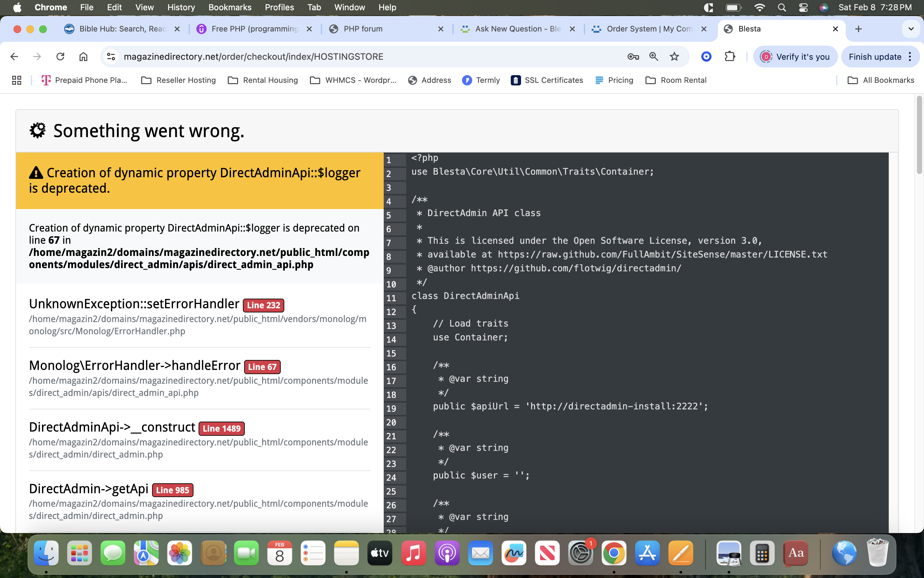Click the page vertical scrollbar
This screenshot has height=578, width=924.
point(919,135)
